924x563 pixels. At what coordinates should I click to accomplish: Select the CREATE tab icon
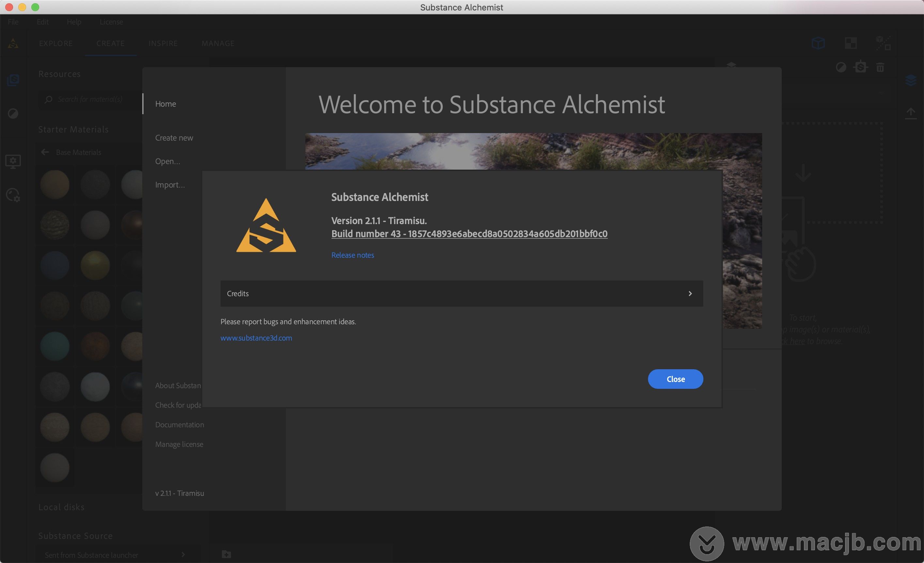tap(110, 43)
